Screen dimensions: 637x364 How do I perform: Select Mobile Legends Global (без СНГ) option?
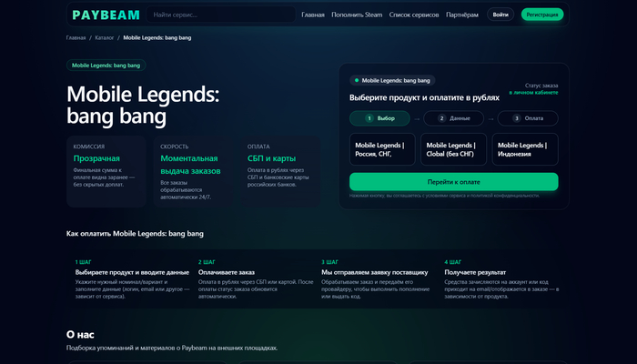point(453,149)
